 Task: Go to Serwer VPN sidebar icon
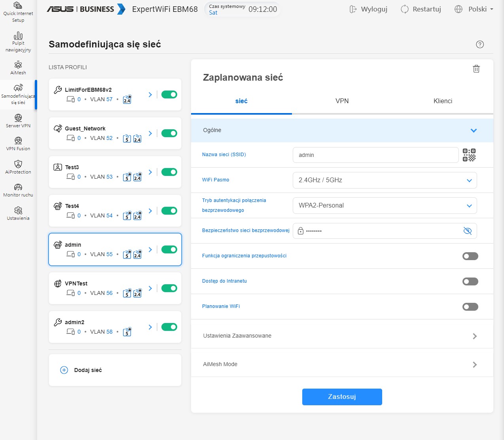pos(18,121)
